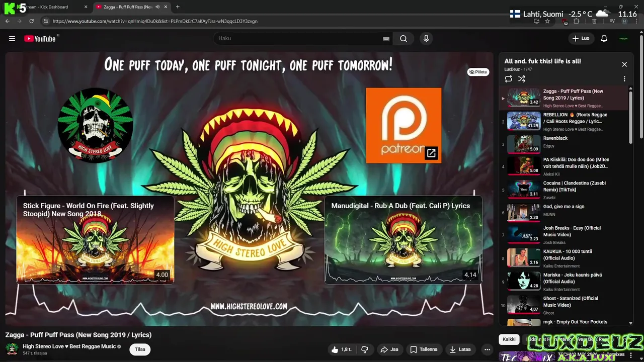Open the account avatar menu
Viewport: 644px width, 362px height.
coord(624,39)
